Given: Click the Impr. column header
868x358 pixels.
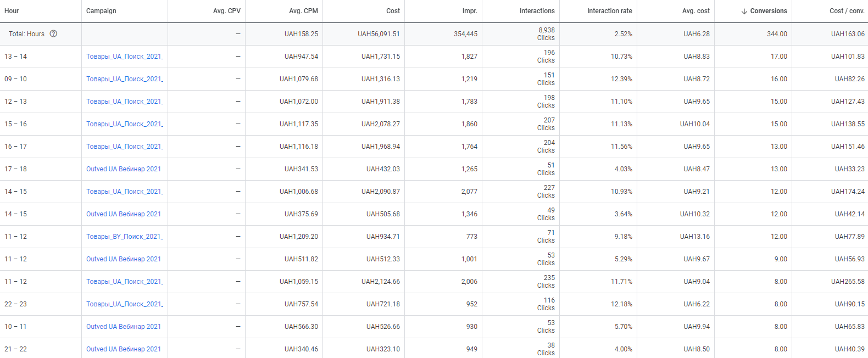Looking at the screenshot, I should [470, 11].
